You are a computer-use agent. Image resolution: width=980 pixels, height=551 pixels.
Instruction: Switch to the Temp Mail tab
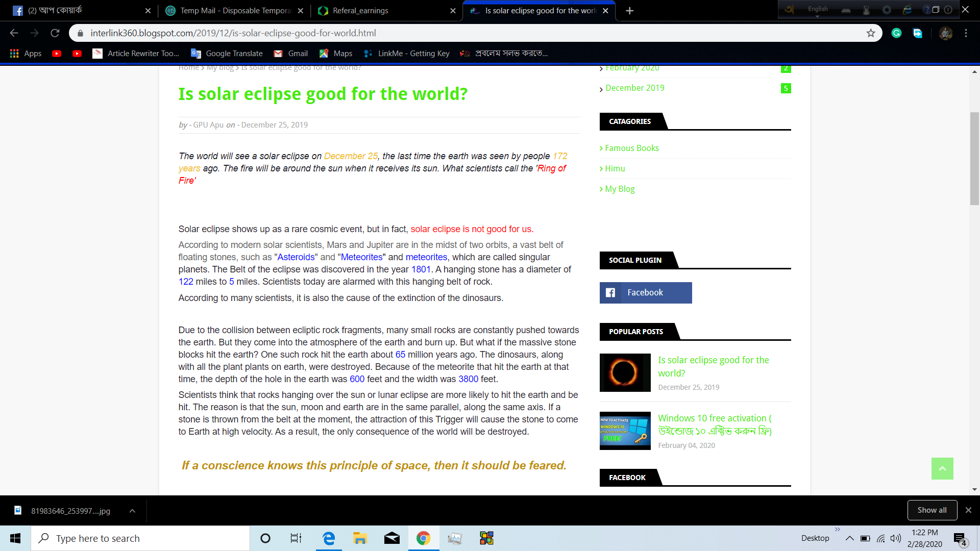coord(235,11)
